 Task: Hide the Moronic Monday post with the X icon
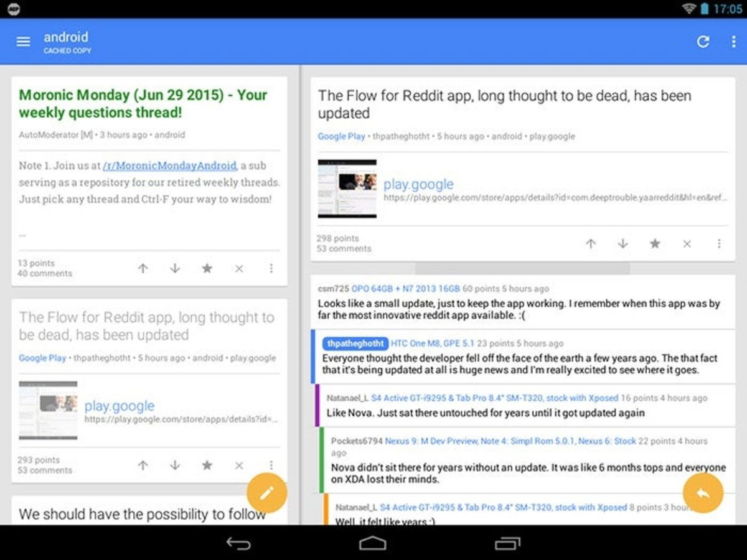(x=239, y=268)
